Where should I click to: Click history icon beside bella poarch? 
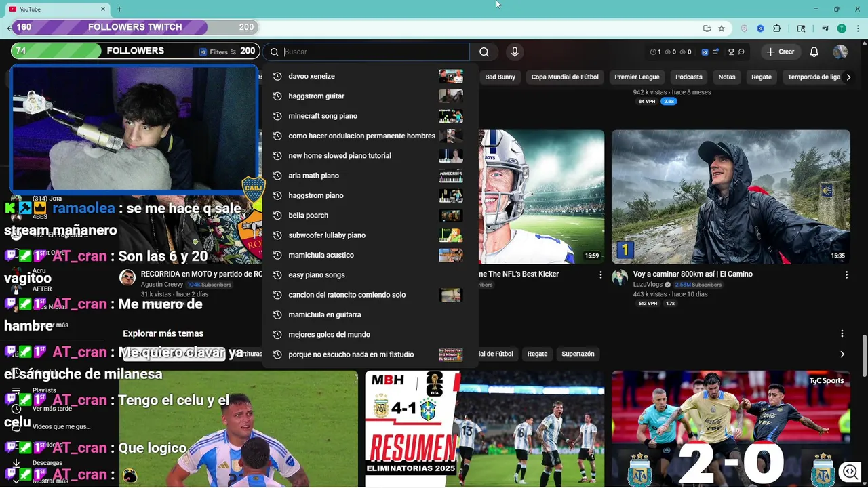[277, 216]
